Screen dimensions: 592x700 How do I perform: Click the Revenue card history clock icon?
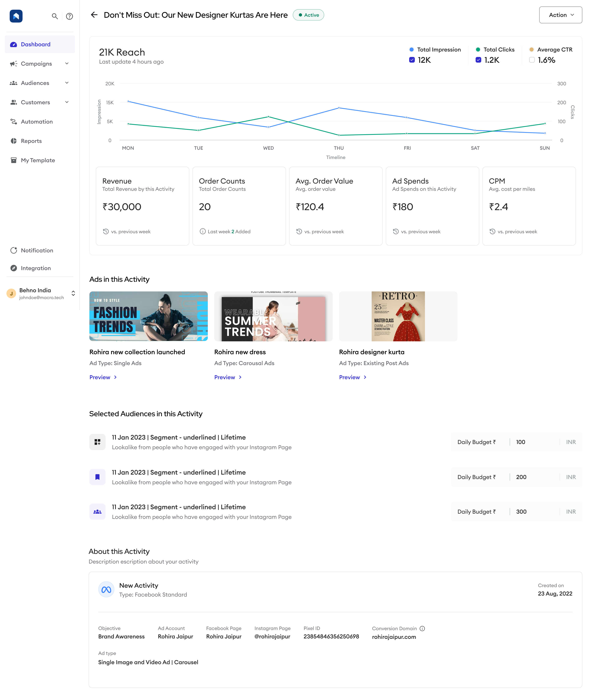click(x=106, y=231)
